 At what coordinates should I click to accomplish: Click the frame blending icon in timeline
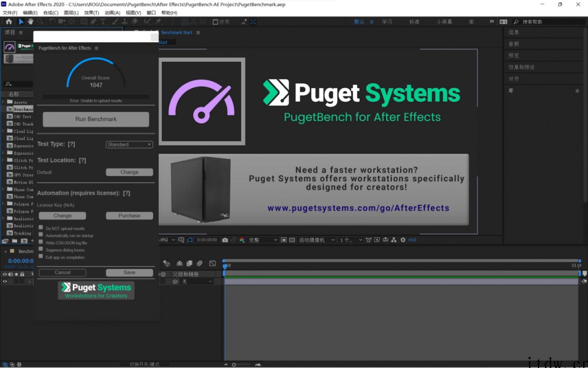pos(190,264)
